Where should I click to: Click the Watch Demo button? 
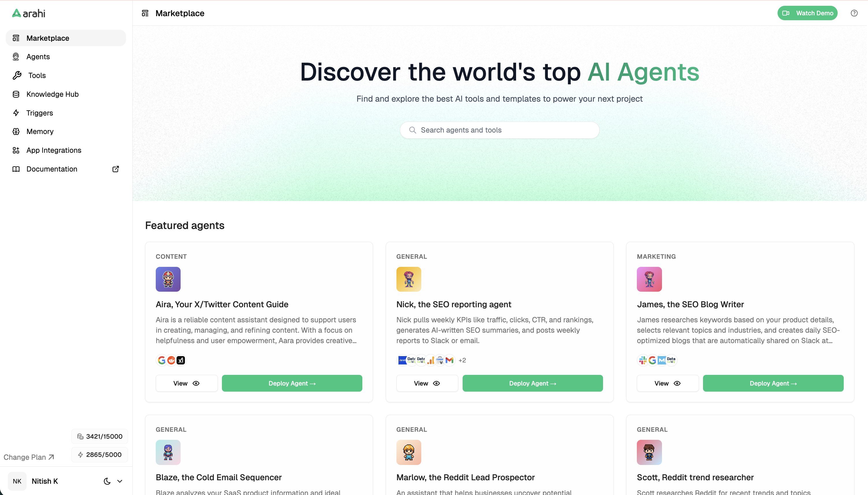807,13
